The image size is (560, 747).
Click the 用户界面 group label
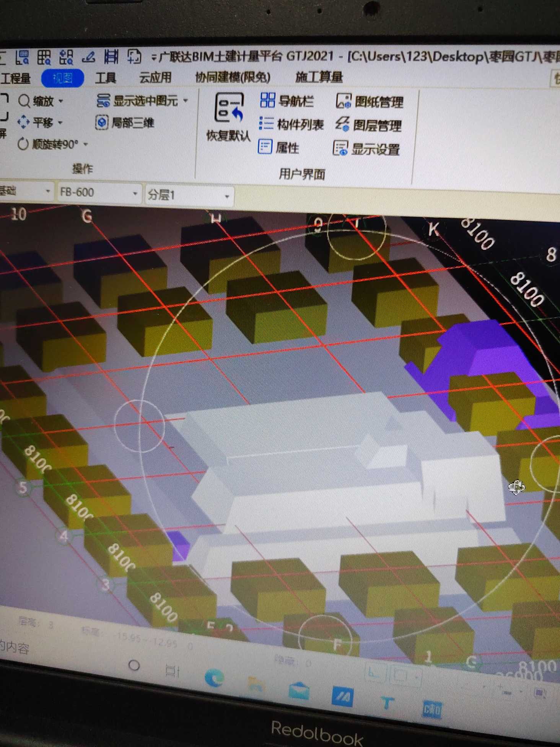pos(302,174)
